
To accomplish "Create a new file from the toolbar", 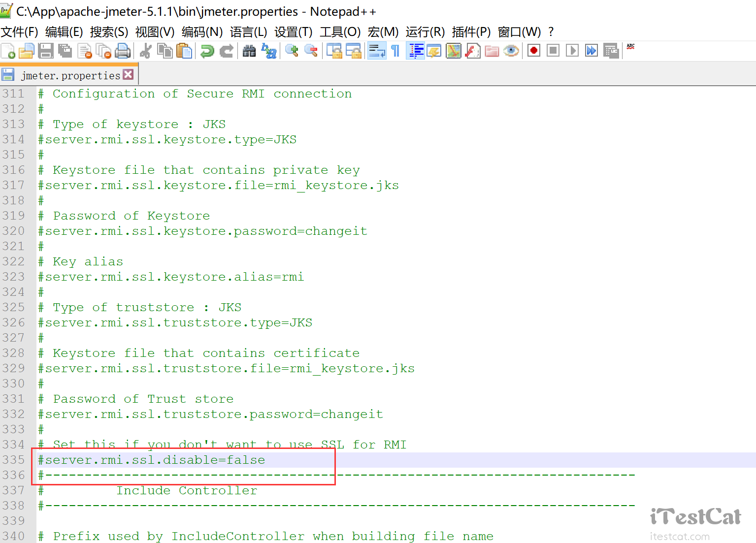I will point(8,51).
